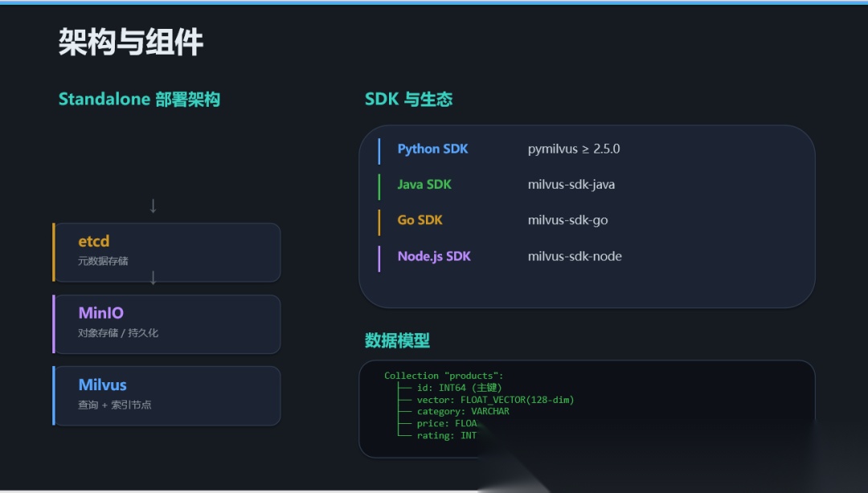Select milvus-sdk-node text

575,256
